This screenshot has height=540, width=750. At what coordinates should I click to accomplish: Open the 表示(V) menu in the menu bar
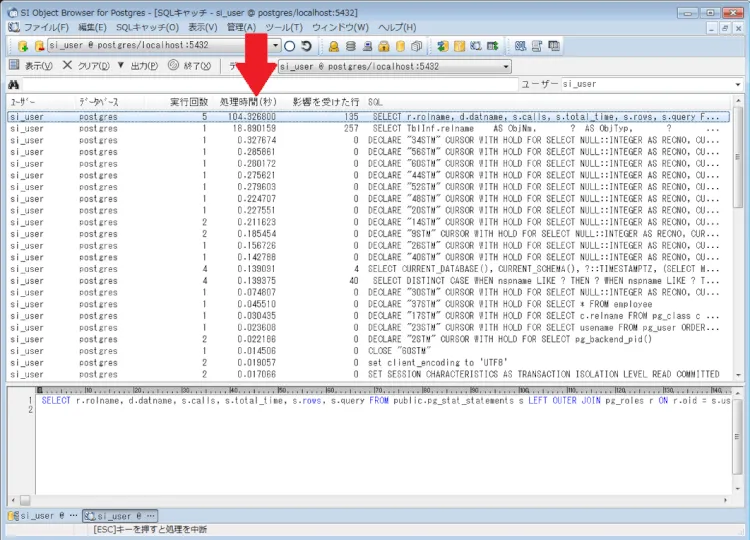pos(203,27)
